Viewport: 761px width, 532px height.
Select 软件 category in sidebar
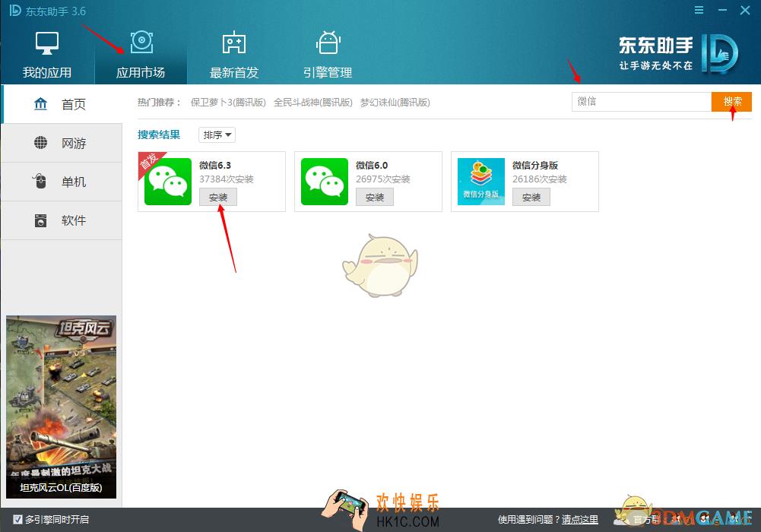62,220
